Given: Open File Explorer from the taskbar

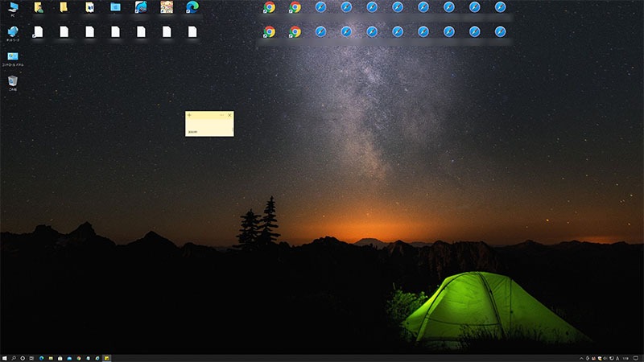Looking at the screenshot, I should point(51,358).
